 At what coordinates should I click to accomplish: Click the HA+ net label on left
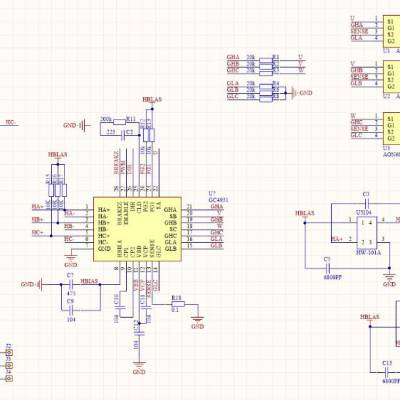coord(38,207)
